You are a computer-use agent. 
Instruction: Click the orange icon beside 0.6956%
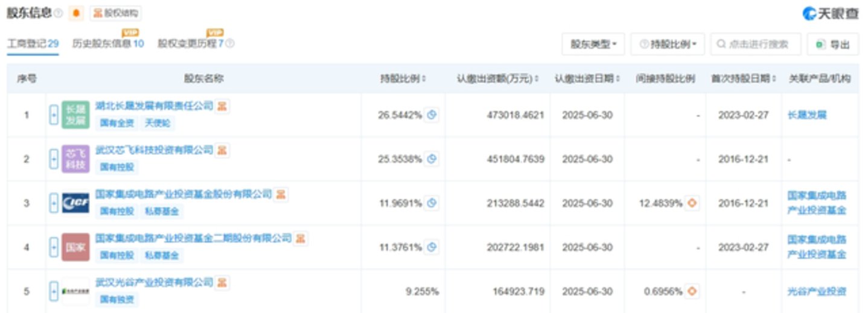tap(692, 291)
